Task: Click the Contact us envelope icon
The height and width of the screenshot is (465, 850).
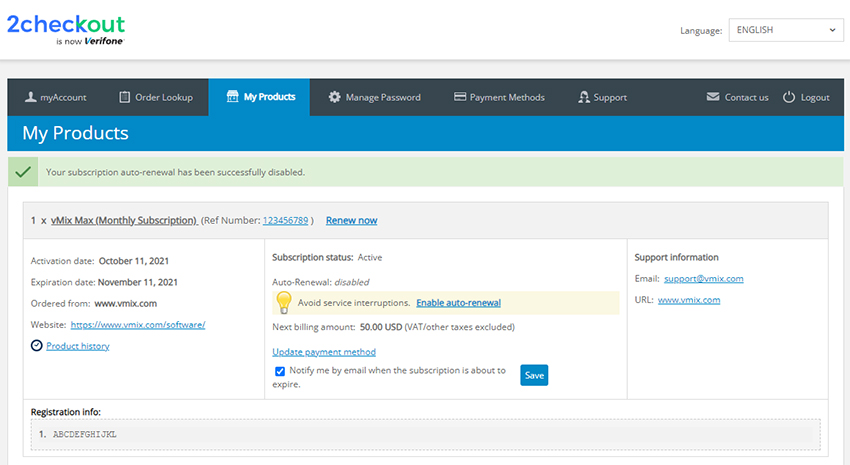Action: pos(713,96)
